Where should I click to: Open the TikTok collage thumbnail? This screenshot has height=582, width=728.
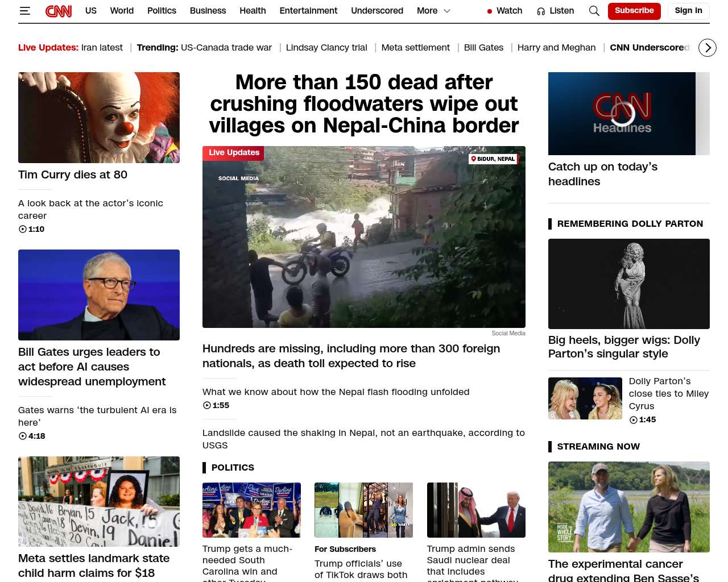coord(363,510)
